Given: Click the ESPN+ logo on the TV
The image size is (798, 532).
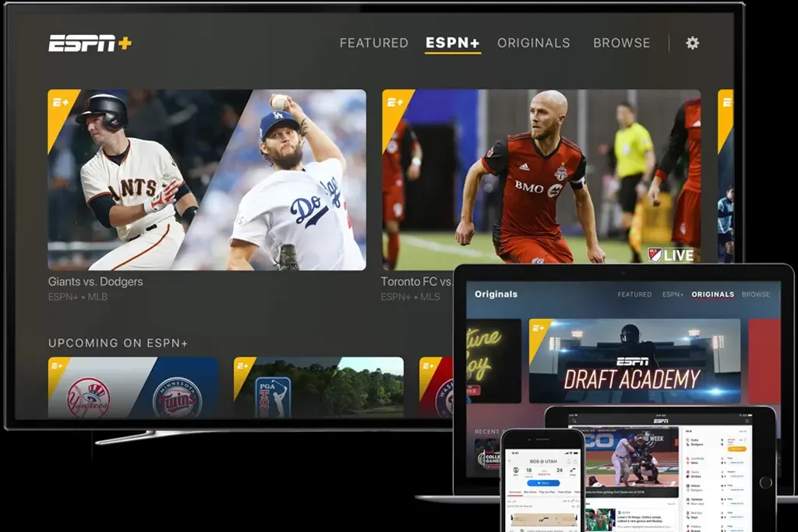Looking at the screenshot, I should click(x=90, y=43).
